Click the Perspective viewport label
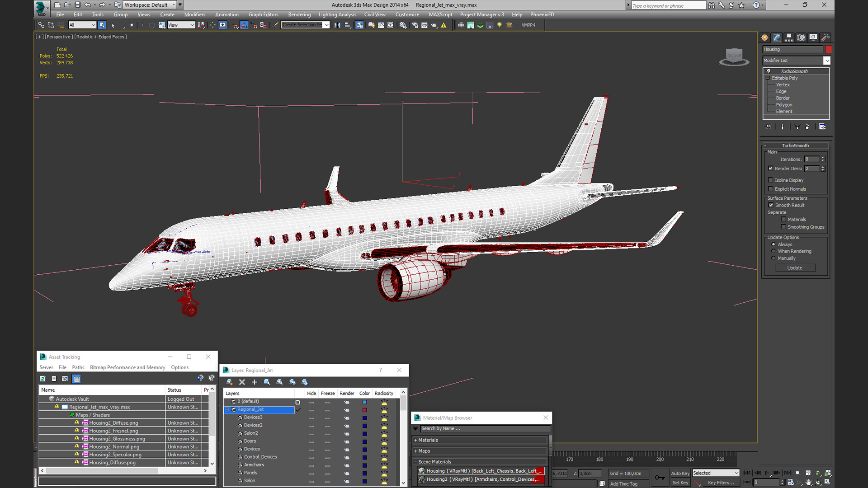This screenshot has height=488, width=868. (x=59, y=37)
